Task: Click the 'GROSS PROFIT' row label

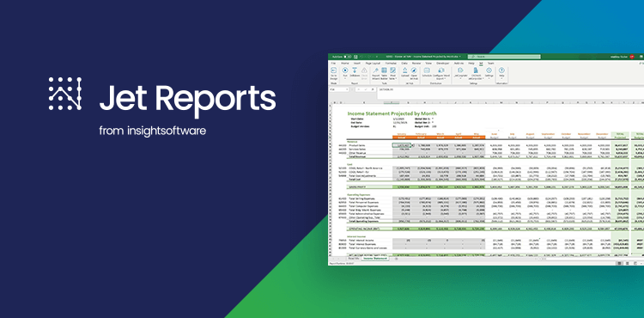Action: tap(357, 187)
